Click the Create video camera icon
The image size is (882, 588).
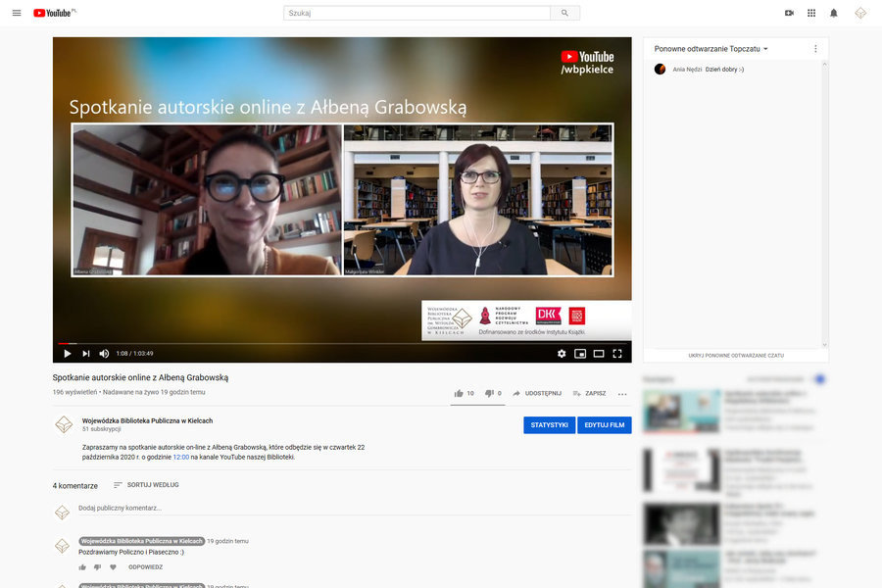click(789, 13)
